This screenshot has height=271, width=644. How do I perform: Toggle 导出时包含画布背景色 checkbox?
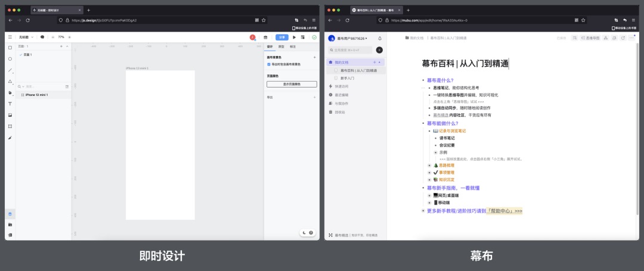tap(268, 64)
